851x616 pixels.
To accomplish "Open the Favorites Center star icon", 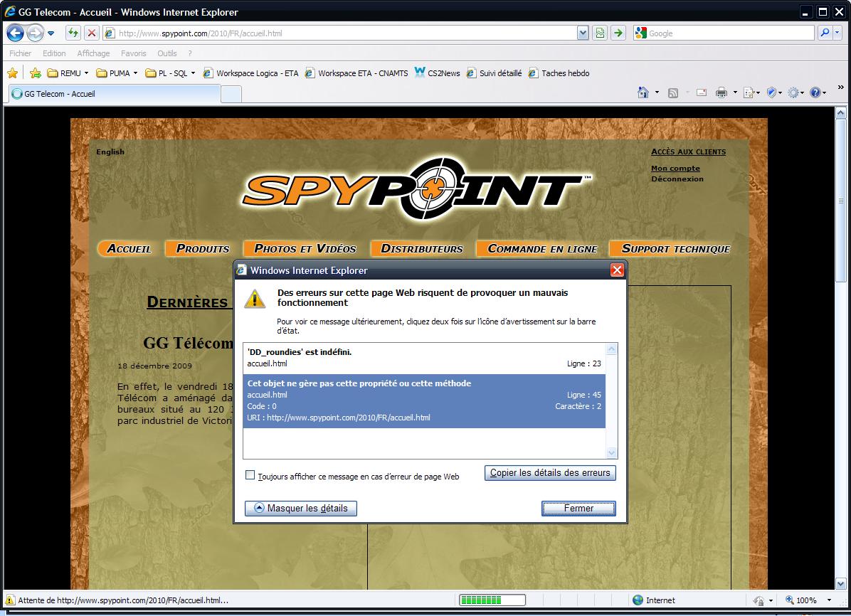I will 13,73.
